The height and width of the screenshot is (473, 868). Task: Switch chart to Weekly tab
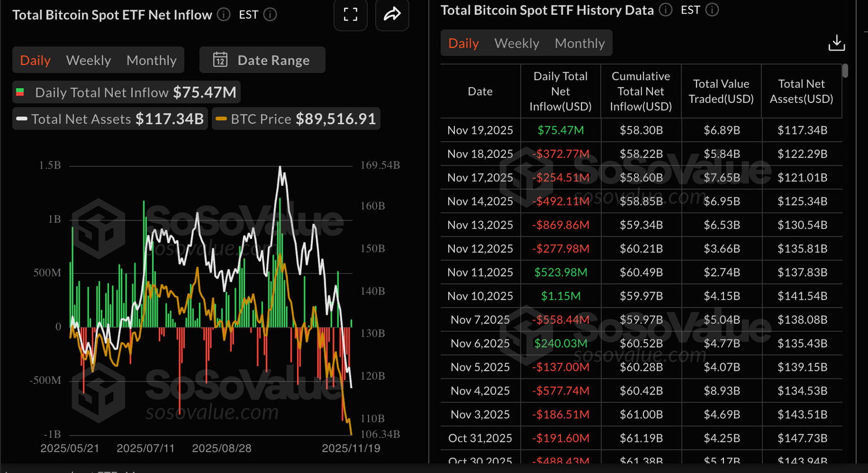[x=88, y=60]
